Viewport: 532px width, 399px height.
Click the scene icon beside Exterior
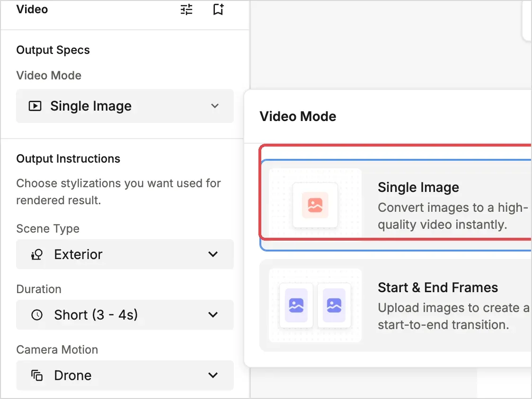36,254
